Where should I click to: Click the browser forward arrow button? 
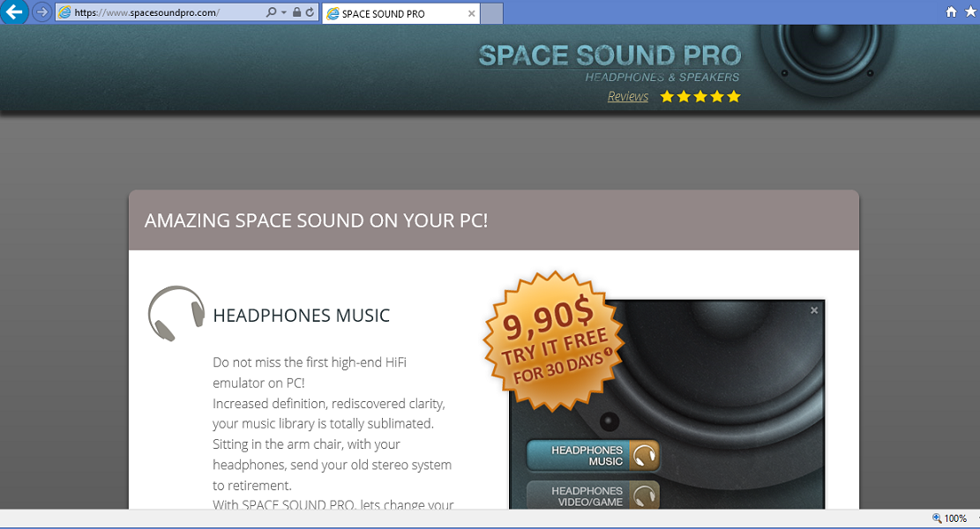tap(41, 11)
